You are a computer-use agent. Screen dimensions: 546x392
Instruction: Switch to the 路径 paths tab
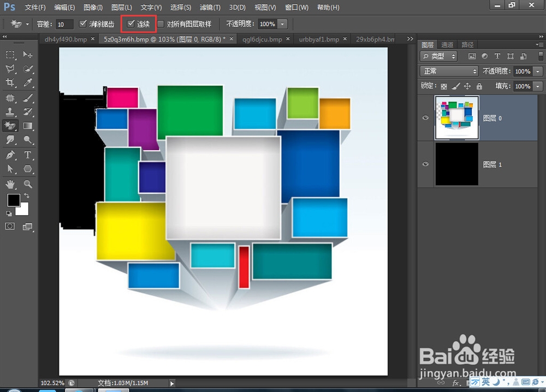tap(467, 45)
